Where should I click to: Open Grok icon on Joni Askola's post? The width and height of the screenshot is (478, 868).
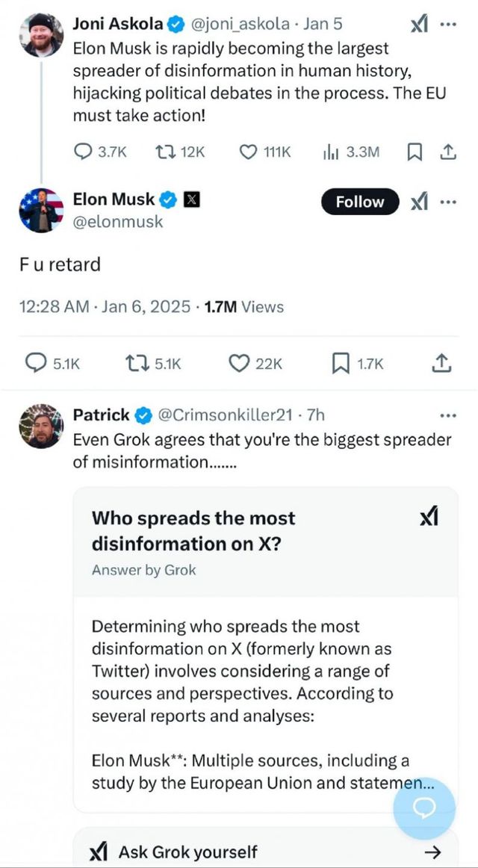419,24
